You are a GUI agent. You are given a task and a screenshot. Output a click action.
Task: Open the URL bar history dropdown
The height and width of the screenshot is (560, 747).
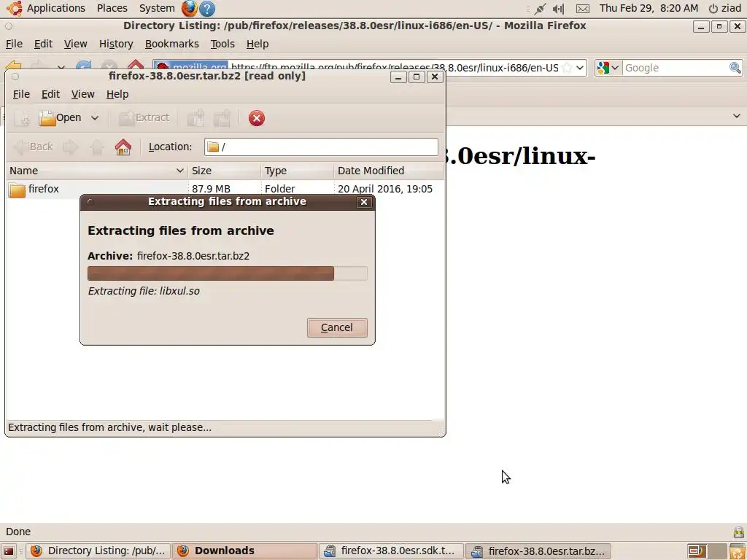pyautogui.click(x=580, y=68)
